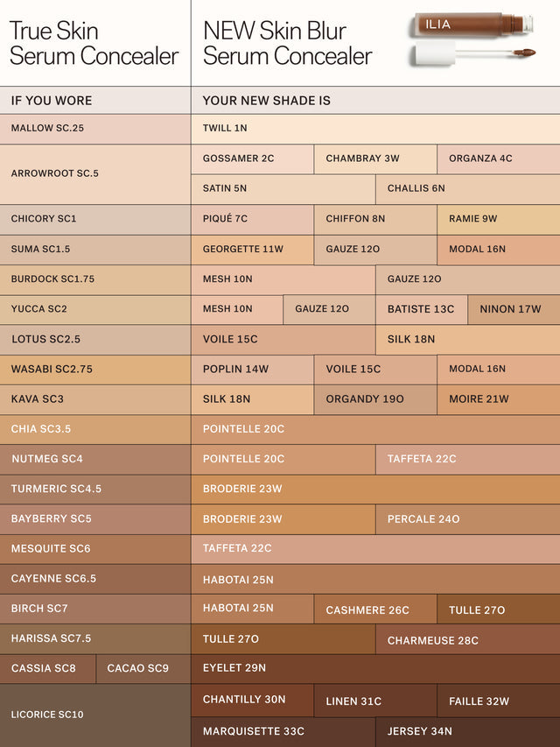Choose the Challis 6N shade

(x=468, y=189)
